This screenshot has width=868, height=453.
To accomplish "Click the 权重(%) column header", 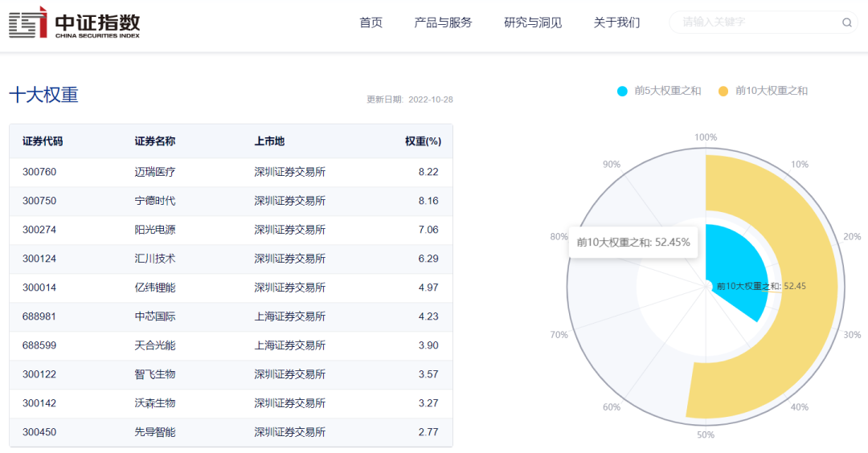I will pyautogui.click(x=423, y=141).
